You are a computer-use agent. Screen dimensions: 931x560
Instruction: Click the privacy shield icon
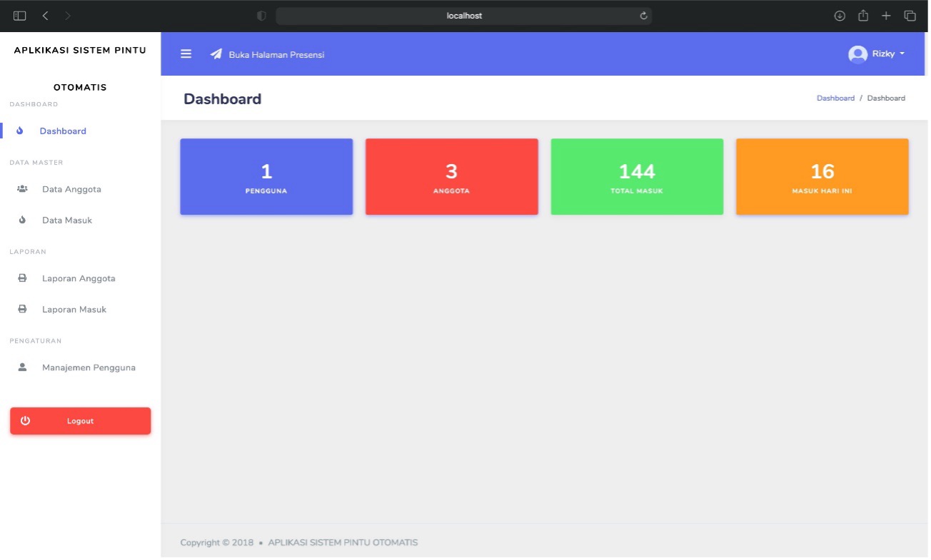[x=261, y=16]
